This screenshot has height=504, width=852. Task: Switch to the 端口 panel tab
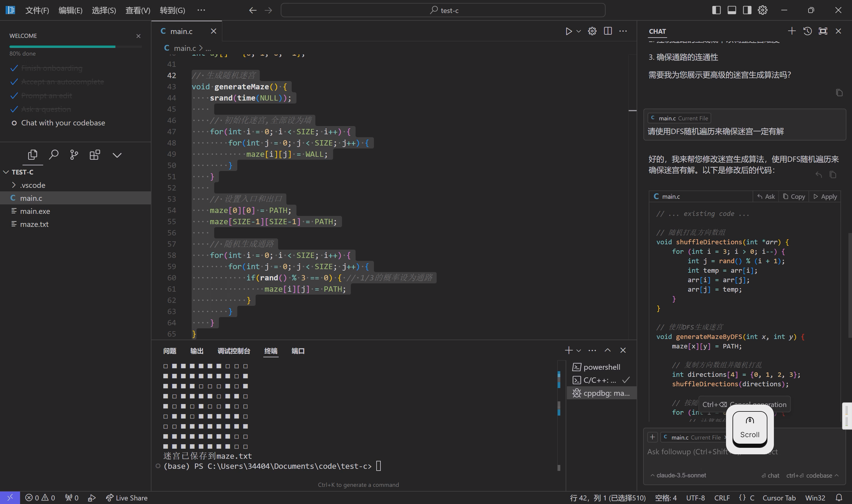[298, 351]
